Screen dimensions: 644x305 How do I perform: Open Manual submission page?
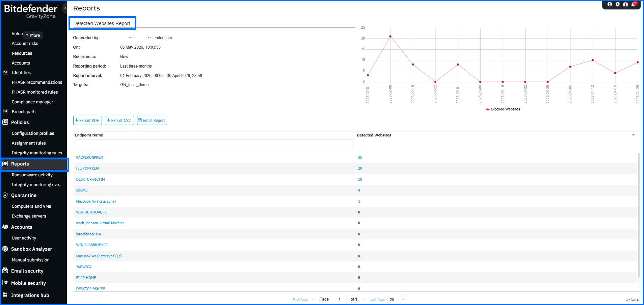31,260
